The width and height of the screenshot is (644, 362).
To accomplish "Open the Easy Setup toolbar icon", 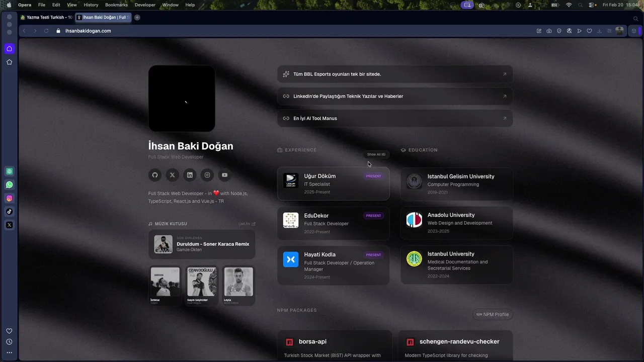I will tap(609, 31).
